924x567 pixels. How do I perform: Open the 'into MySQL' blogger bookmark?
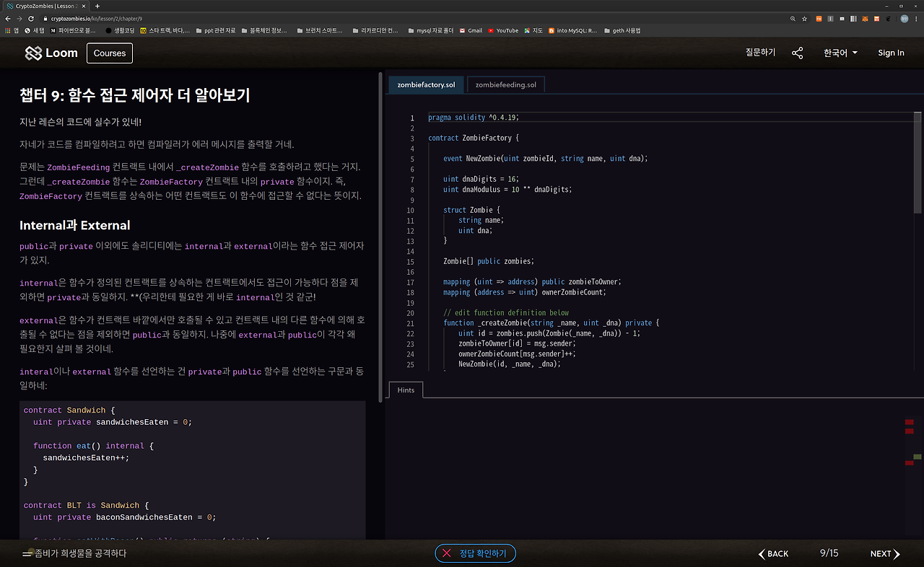pos(573,30)
